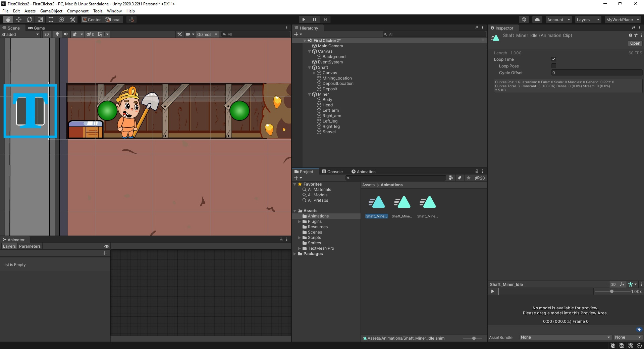Open cloud services icon
644x349 pixels.
537,19
